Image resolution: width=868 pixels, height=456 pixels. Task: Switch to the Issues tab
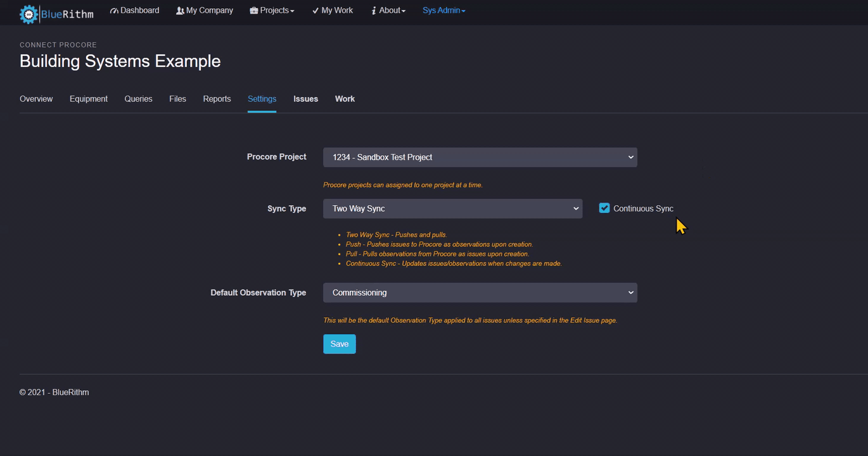pos(305,99)
